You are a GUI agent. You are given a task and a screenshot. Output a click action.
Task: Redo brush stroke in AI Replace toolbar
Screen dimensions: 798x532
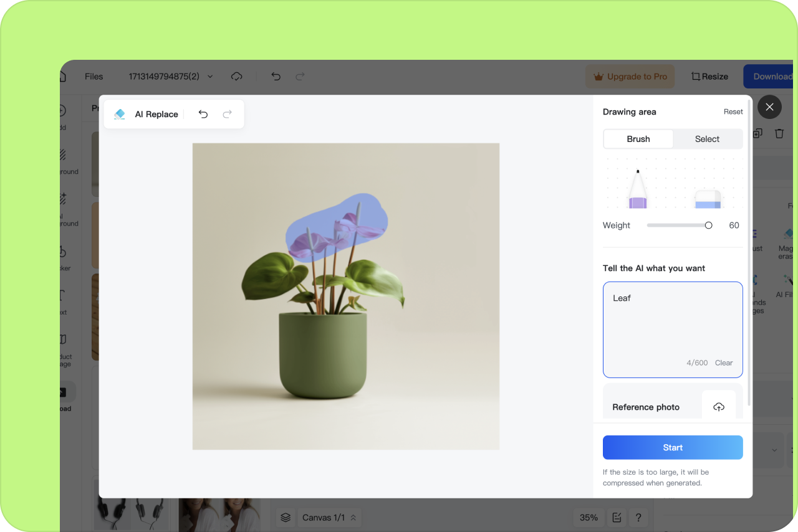point(227,114)
